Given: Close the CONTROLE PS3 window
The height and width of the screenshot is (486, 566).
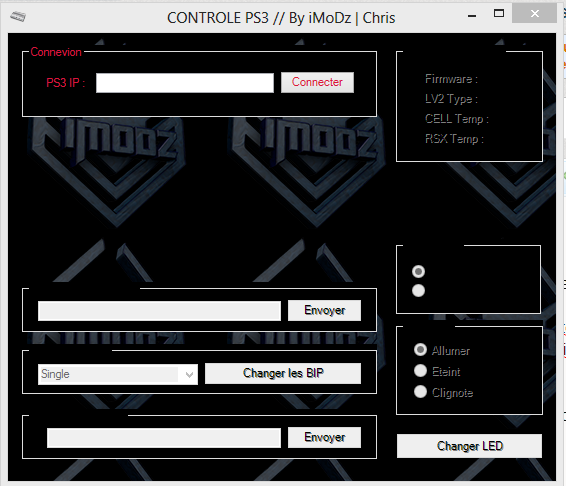Looking at the screenshot, I should click(x=535, y=14).
